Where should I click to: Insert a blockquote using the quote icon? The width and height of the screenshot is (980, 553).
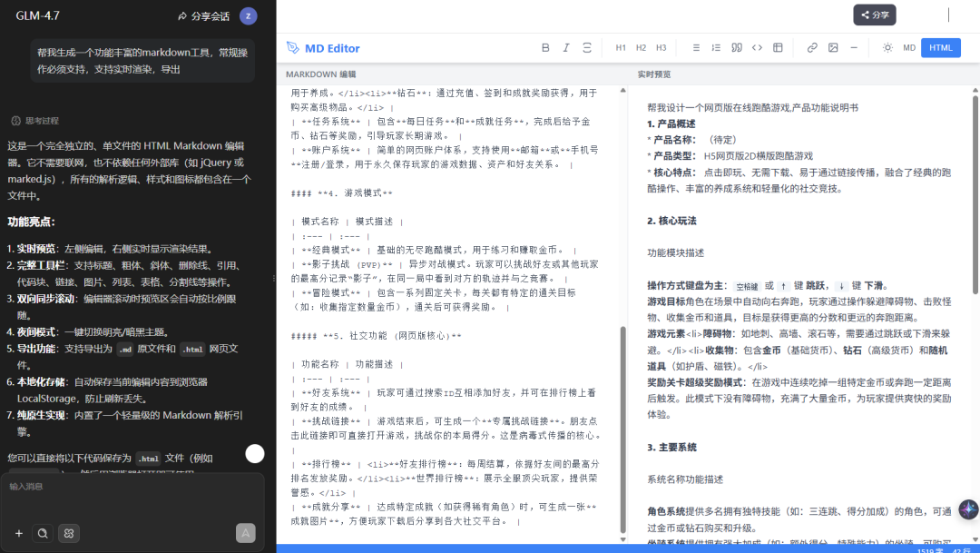pos(737,48)
